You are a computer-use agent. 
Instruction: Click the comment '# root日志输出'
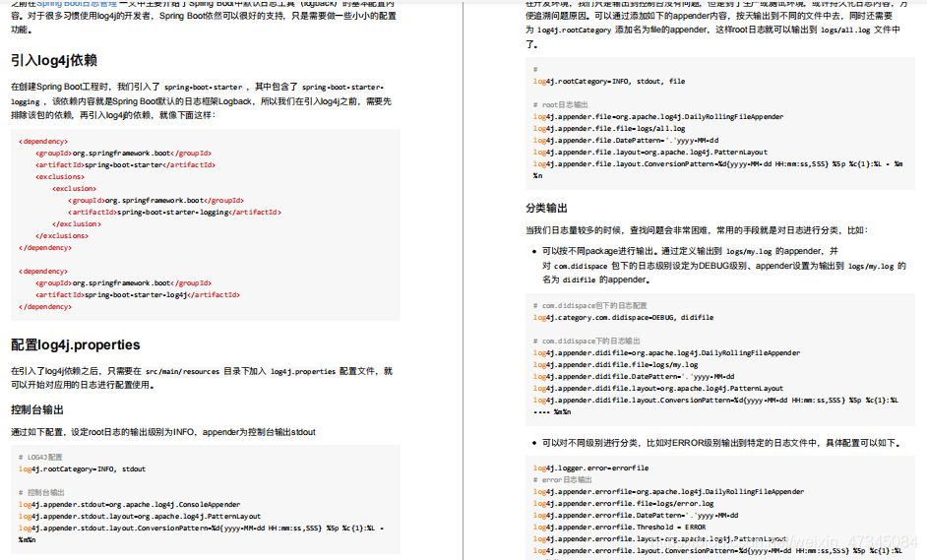[561, 105]
